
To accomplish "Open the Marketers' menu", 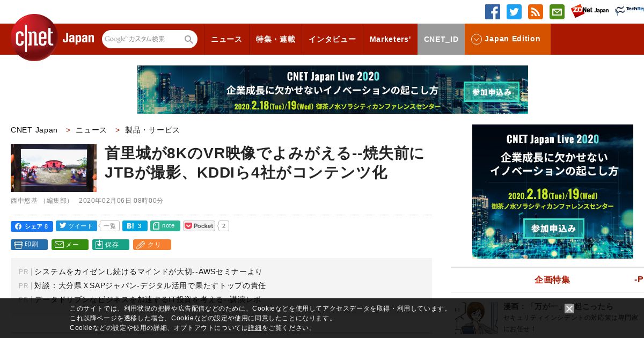I will (x=390, y=39).
